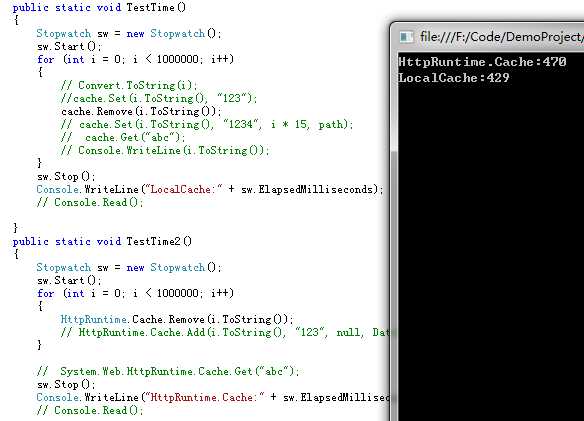The width and height of the screenshot is (584, 421).
Task: Click 'sw.Stop();' line in TestTime method
Action: point(66,176)
